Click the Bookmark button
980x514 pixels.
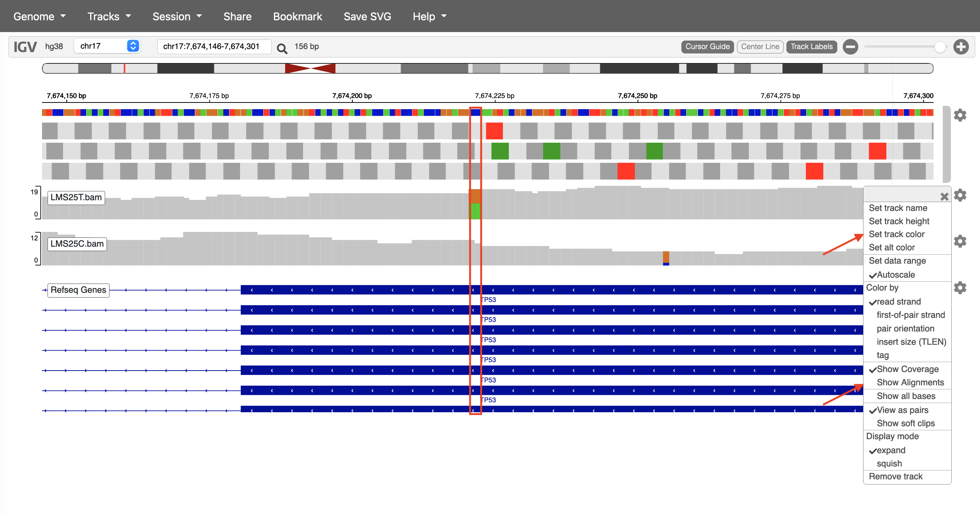298,16
